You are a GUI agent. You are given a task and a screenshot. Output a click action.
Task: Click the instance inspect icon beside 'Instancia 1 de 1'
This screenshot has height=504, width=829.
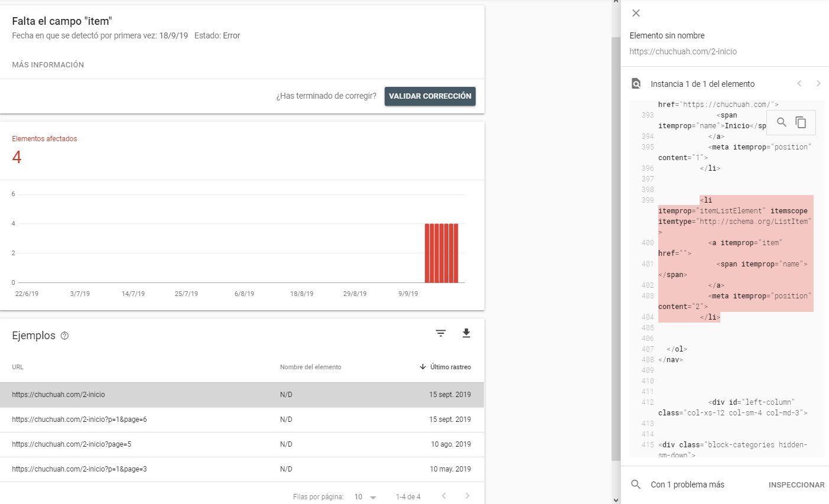tap(636, 83)
